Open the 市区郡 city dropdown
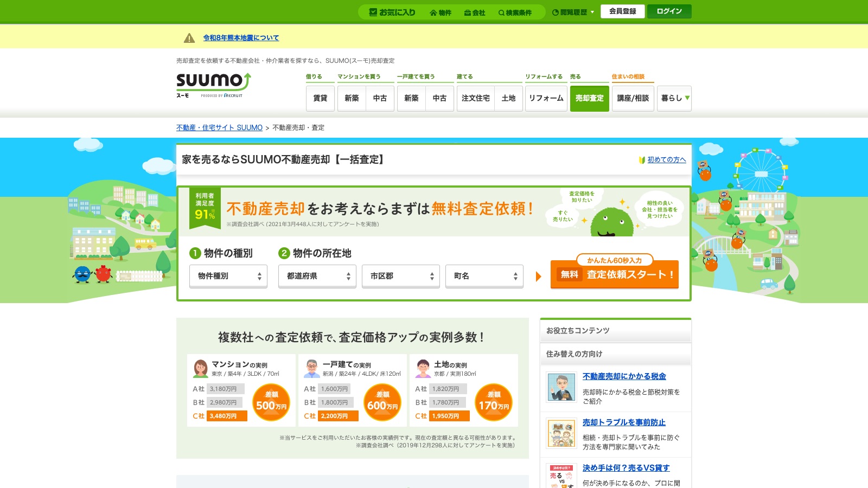The image size is (868, 488). tap(401, 277)
